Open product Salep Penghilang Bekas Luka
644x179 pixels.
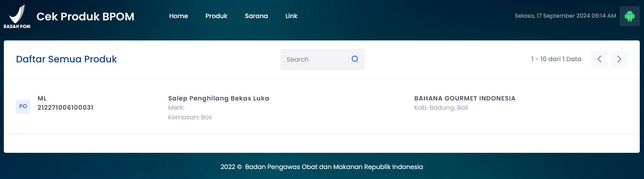[x=219, y=99]
